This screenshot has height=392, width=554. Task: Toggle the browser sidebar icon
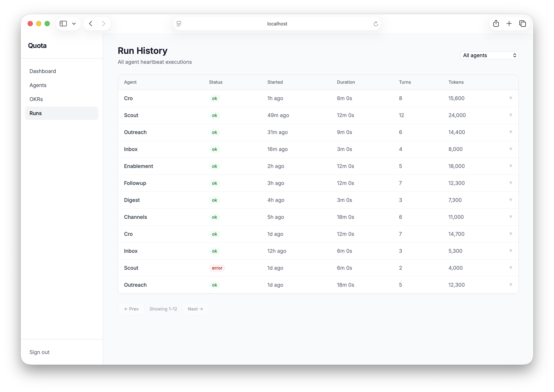point(63,24)
